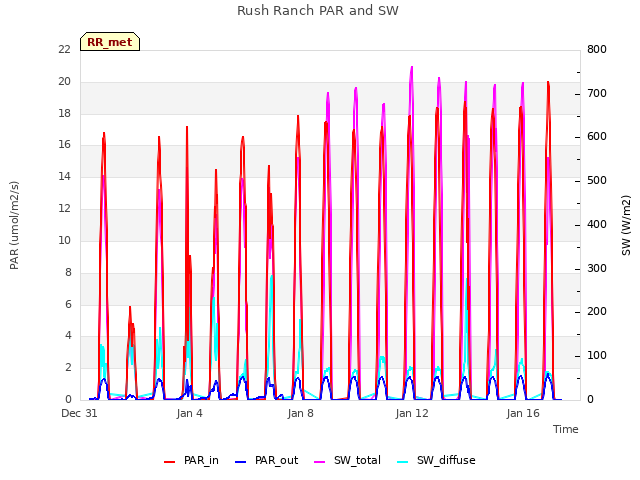Click the Jan 8 date tick label
This screenshot has width=640, height=480.
point(300,413)
